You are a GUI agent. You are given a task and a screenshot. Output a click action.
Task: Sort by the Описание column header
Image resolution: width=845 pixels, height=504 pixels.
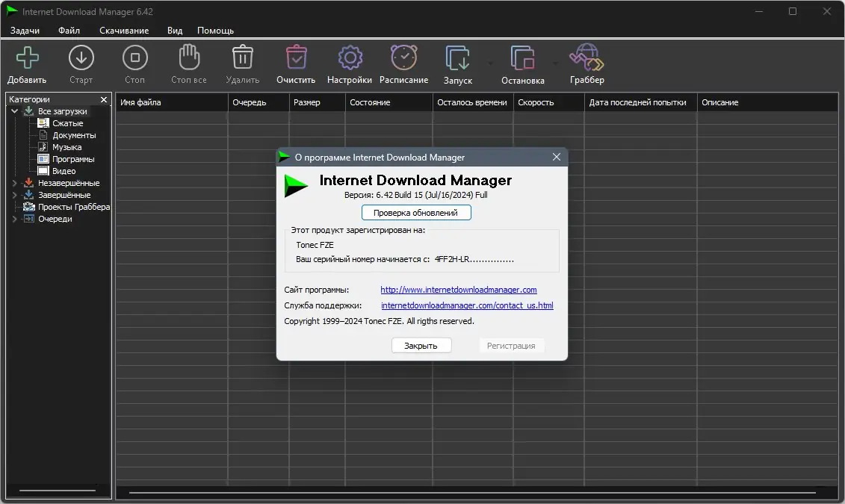click(767, 102)
